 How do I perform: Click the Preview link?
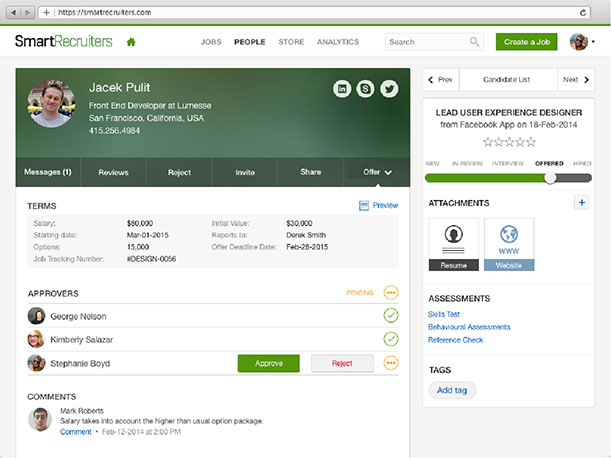[385, 205]
